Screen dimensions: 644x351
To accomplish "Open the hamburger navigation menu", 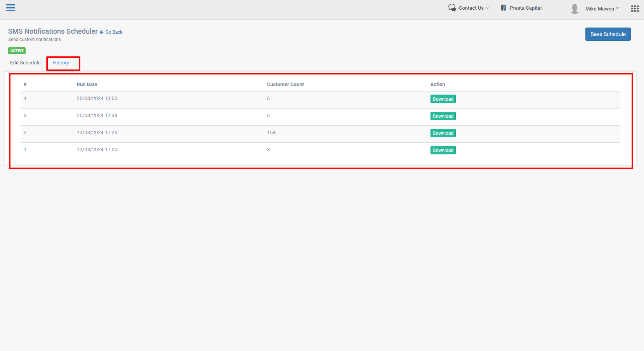I will [x=10, y=8].
